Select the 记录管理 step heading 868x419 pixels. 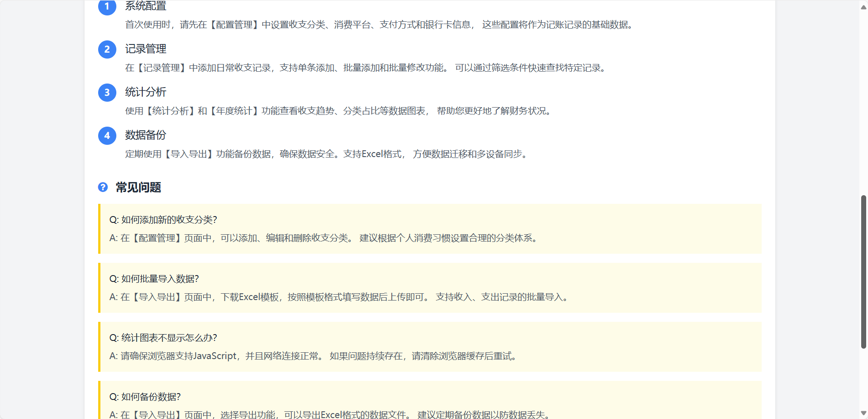[x=146, y=49]
